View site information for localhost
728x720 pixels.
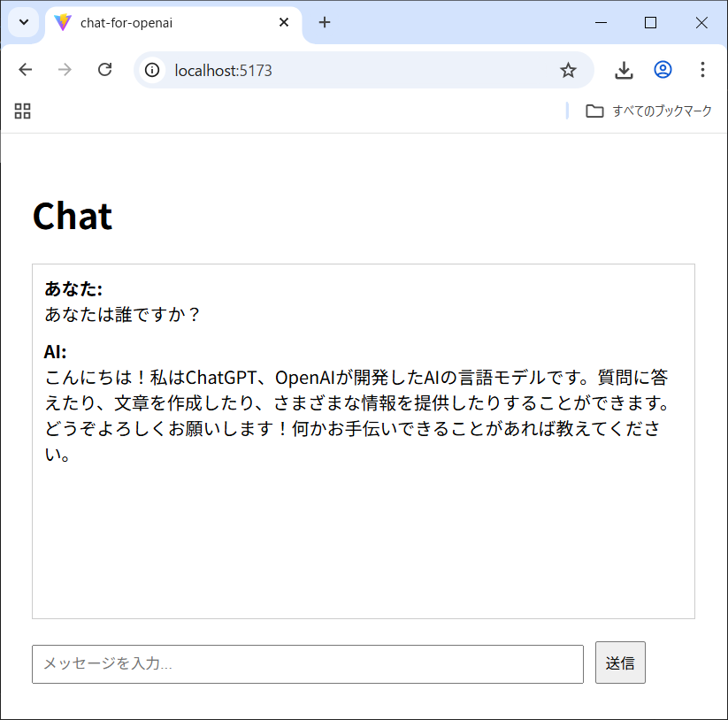pyautogui.click(x=153, y=70)
